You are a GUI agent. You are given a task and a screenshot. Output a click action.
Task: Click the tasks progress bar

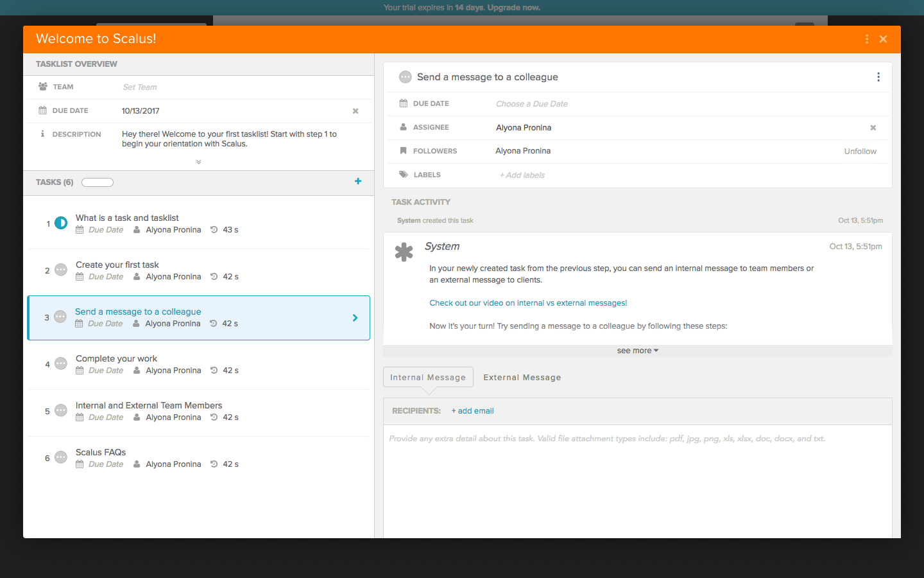(x=98, y=182)
